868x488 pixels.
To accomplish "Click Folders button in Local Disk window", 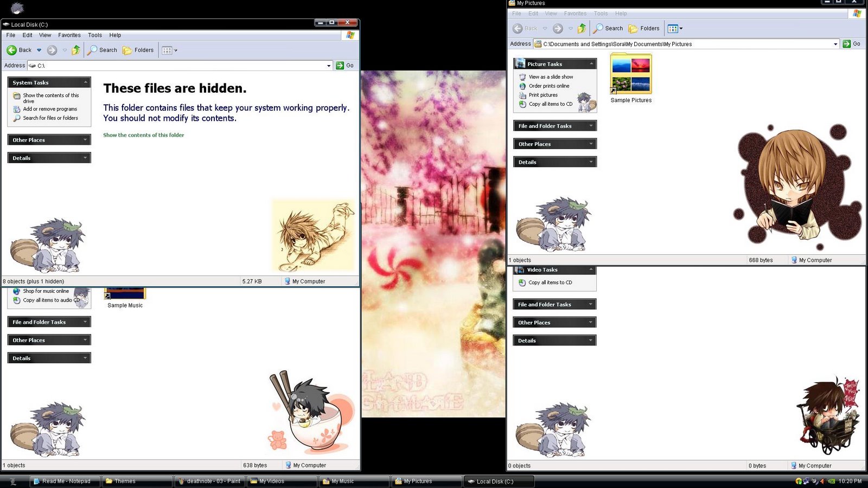I will tap(138, 50).
